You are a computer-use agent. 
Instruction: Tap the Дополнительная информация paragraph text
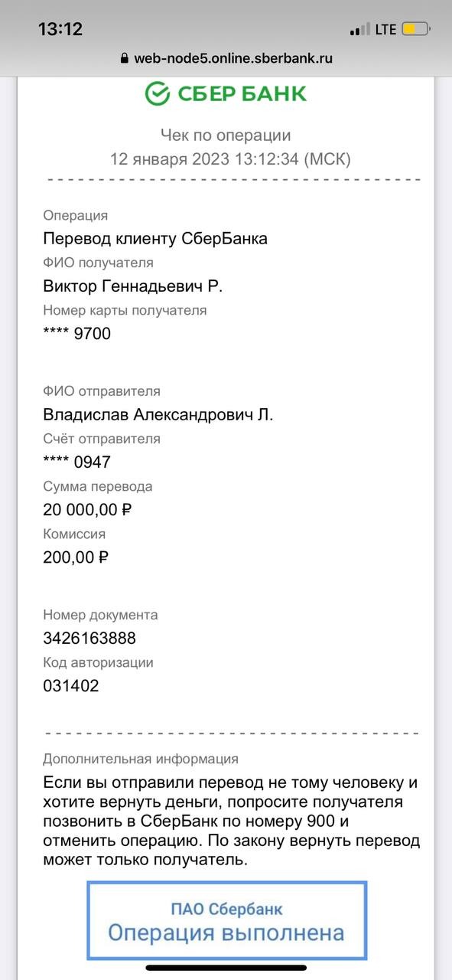click(x=231, y=821)
